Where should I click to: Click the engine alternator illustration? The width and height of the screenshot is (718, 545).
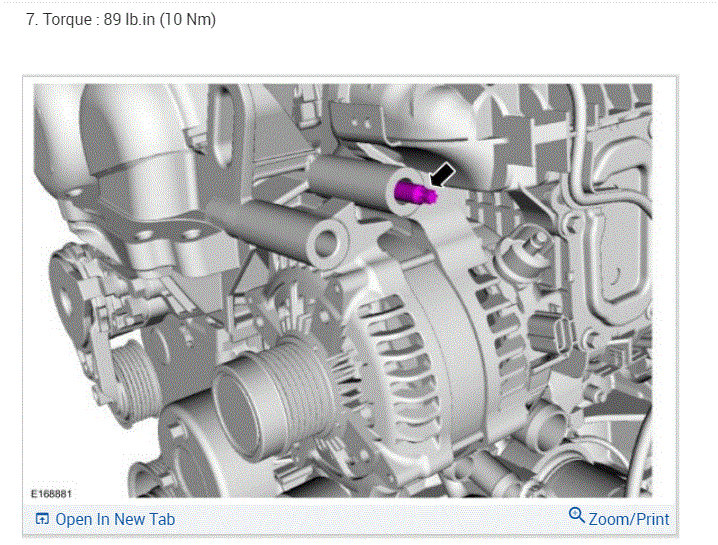point(343,290)
